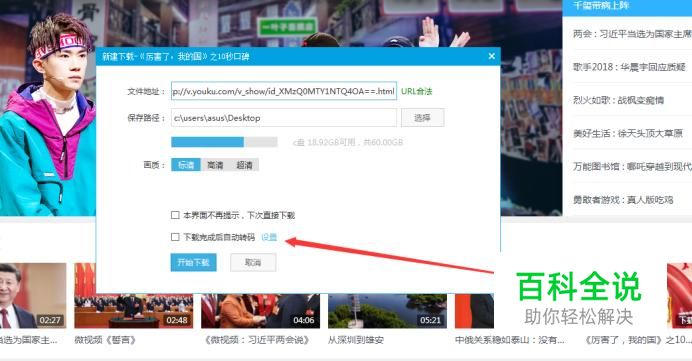Open the 05:21 video thumbnail
This screenshot has width=692, height=361.
coord(387,311)
